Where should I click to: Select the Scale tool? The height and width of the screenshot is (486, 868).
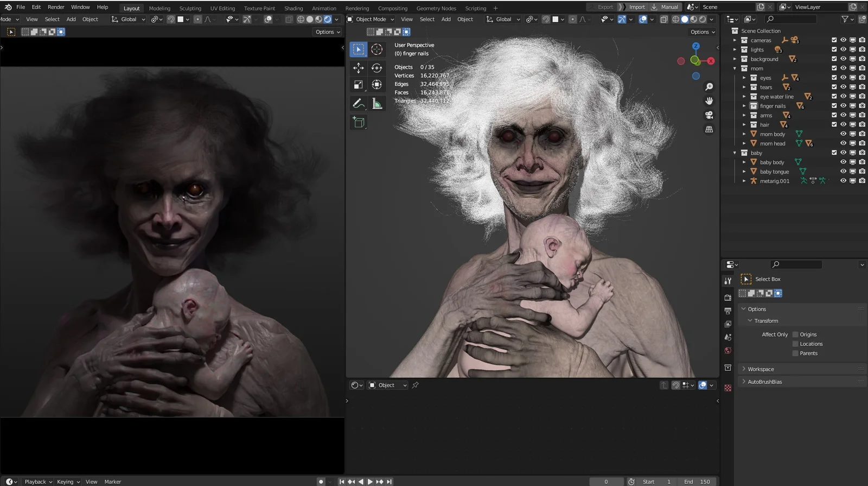[358, 85]
